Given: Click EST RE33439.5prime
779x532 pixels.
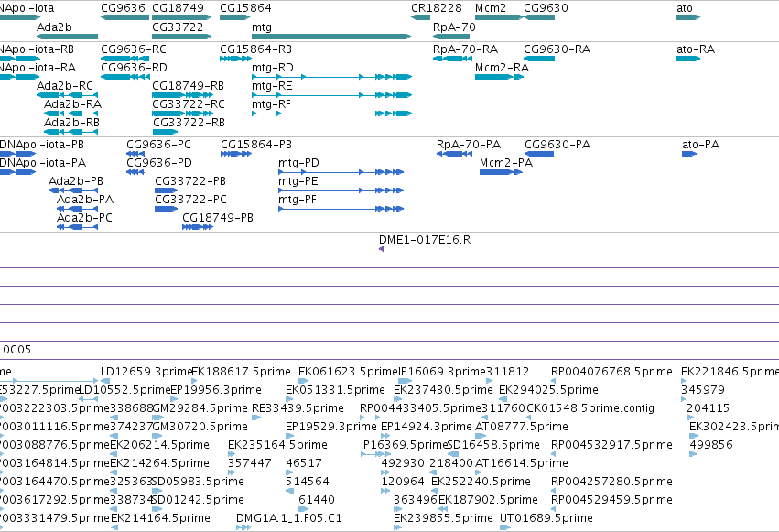Looking at the screenshot, I should tap(256, 418).
